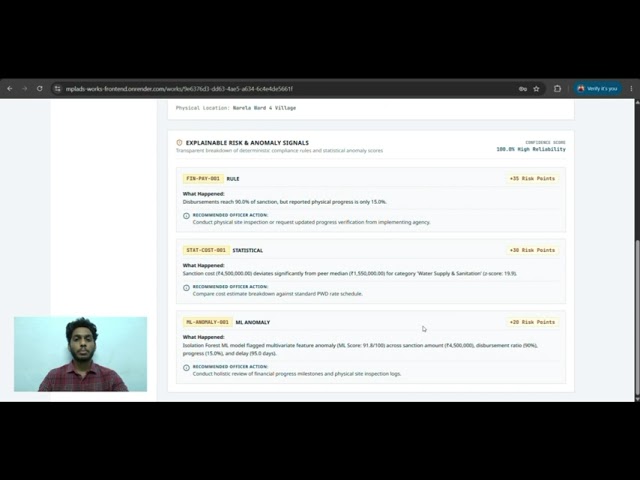Click the Isolation Forest ML model flagged text

point(360,349)
